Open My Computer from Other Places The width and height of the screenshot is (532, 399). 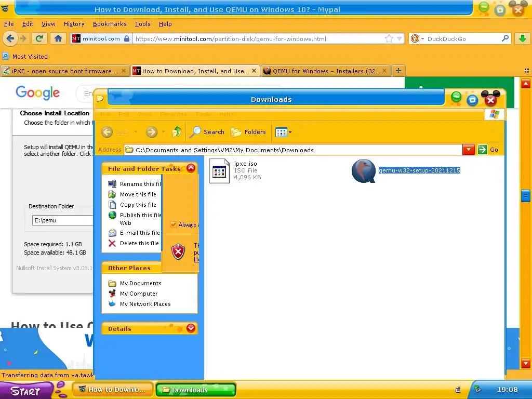(133, 294)
